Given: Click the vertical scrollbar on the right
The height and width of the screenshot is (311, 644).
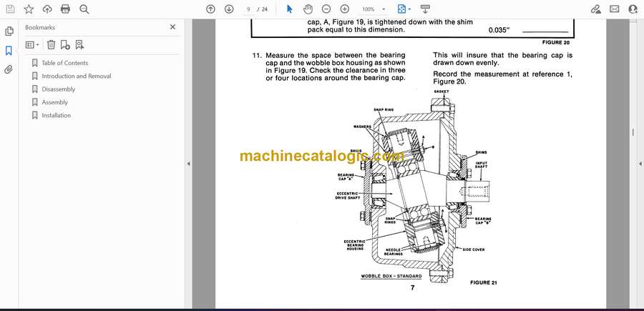Looking at the screenshot, I should point(633,132).
